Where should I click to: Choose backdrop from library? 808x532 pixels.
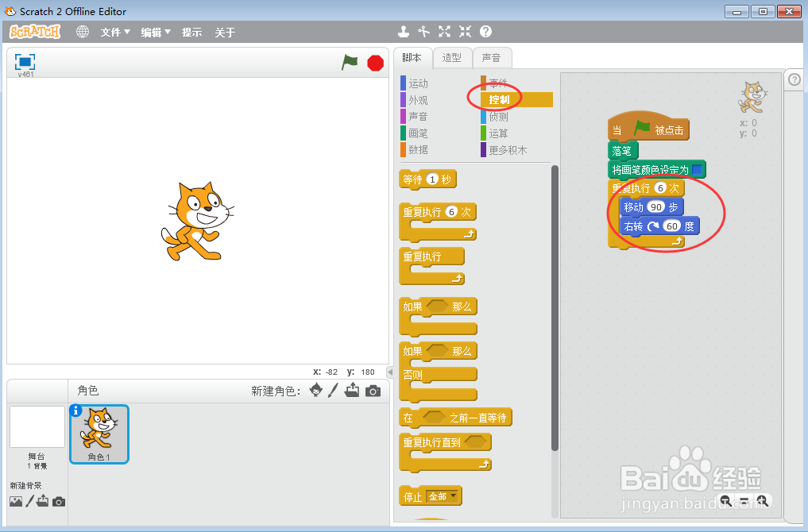(16, 501)
